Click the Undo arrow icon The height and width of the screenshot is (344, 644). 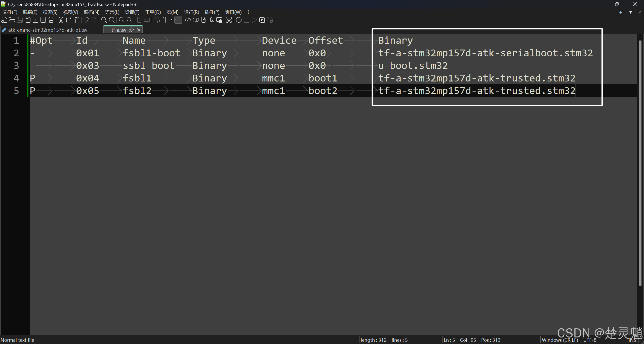[x=86, y=20]
